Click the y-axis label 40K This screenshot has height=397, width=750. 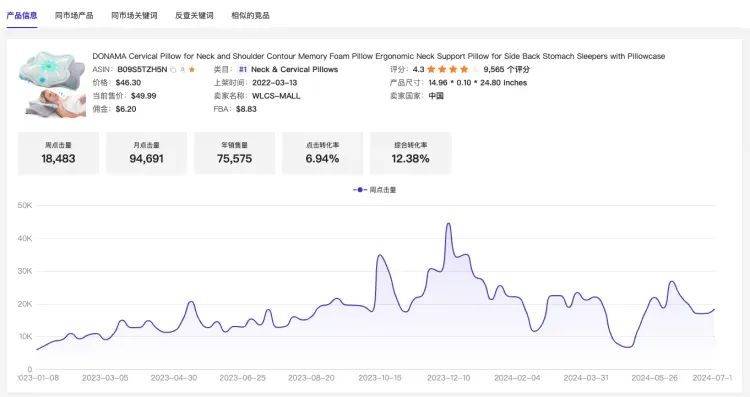pos(25,238)
